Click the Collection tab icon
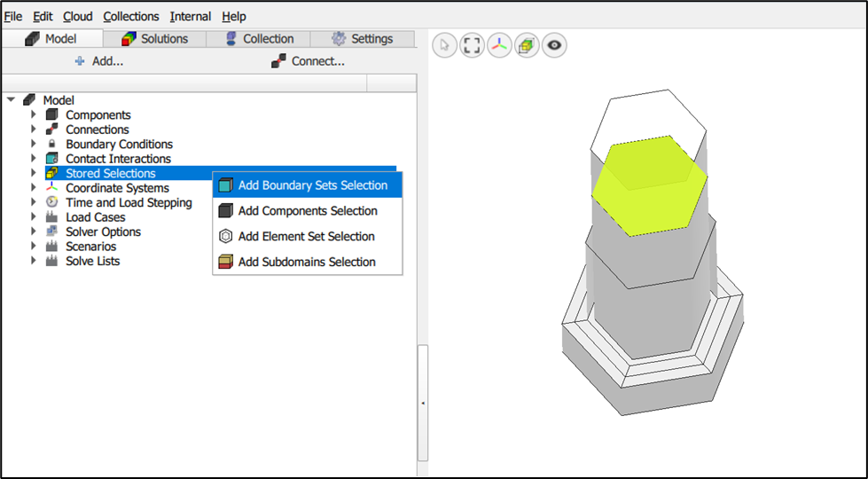 click(231, 39)
